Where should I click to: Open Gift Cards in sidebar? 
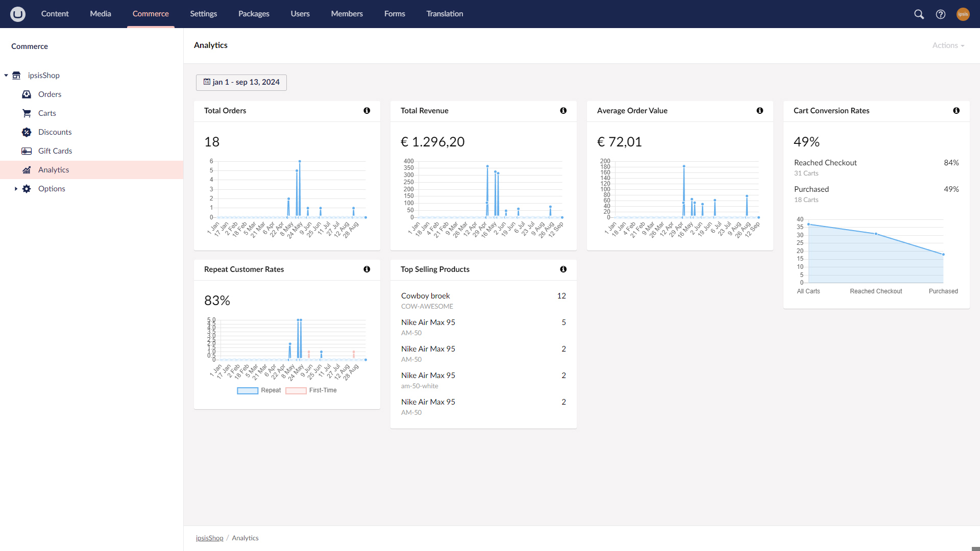55,151
